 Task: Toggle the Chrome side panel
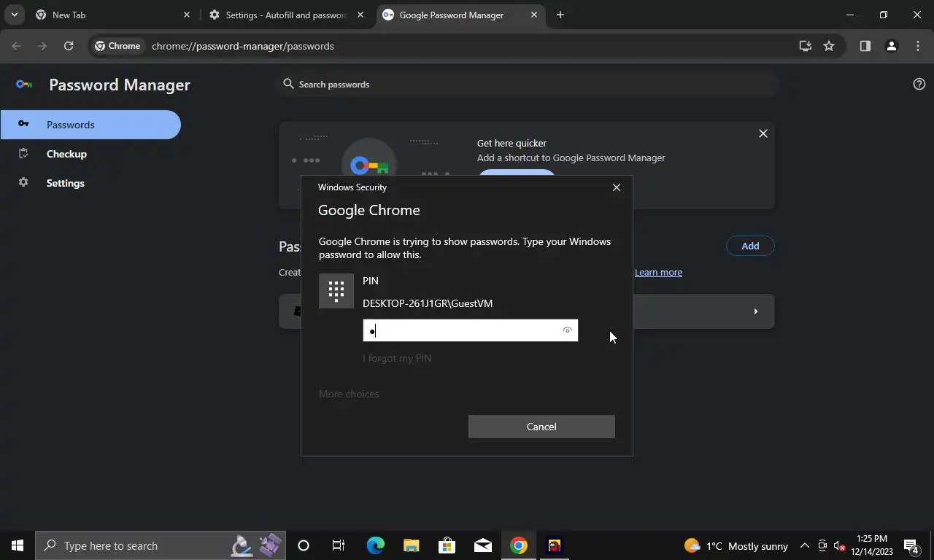click(865, 46)
